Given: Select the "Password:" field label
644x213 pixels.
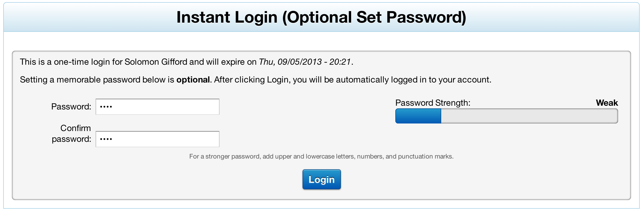Looking at the screenshot, I should click(71, 107).
